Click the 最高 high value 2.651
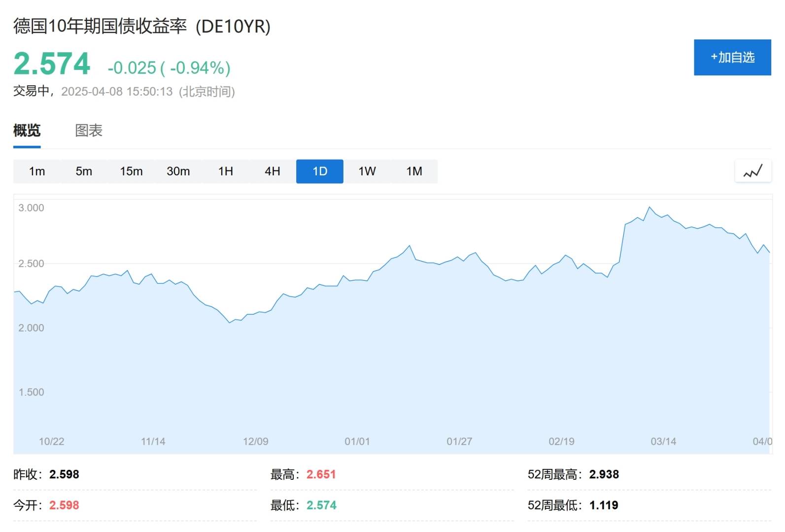Screen dimensions: 785x532 pos(321,474)
